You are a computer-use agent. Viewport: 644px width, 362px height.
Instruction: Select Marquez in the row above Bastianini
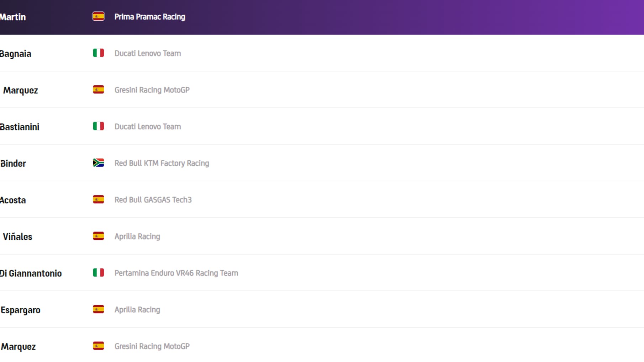(20, 90)
